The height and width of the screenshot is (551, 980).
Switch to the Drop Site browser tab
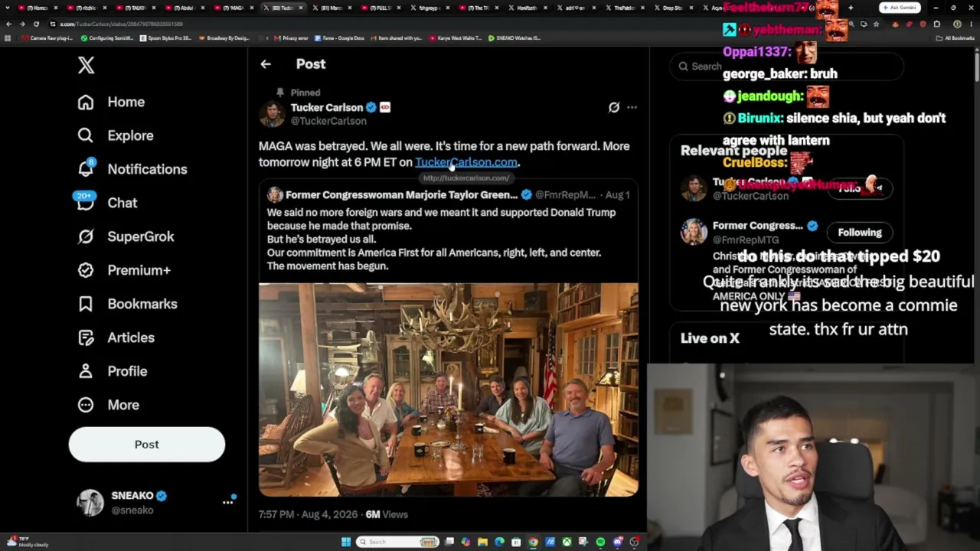(x=674, y=8)
